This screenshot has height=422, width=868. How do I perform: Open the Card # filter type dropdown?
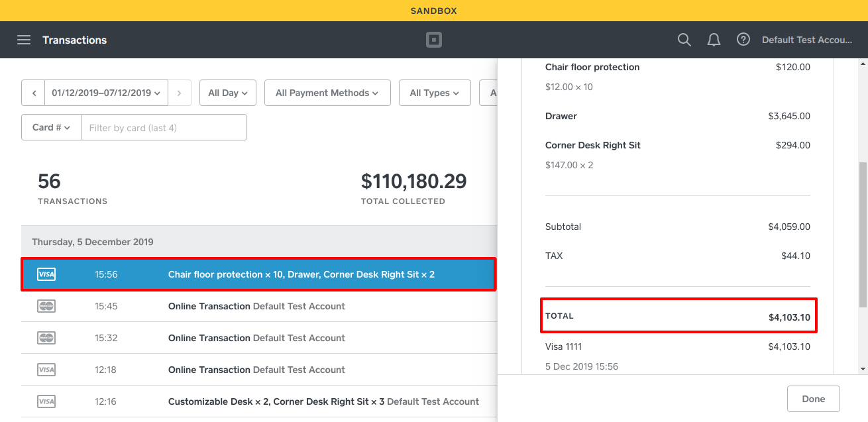point(51,127)
